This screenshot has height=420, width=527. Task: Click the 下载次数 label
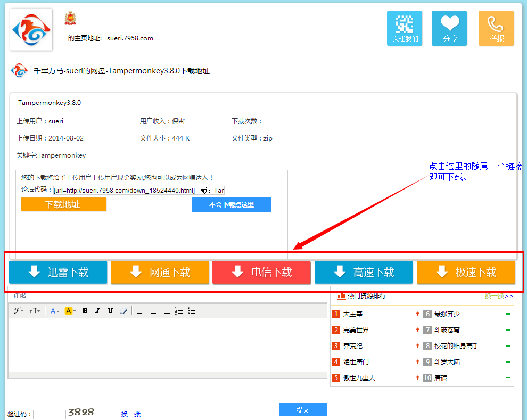pos(246,121)
